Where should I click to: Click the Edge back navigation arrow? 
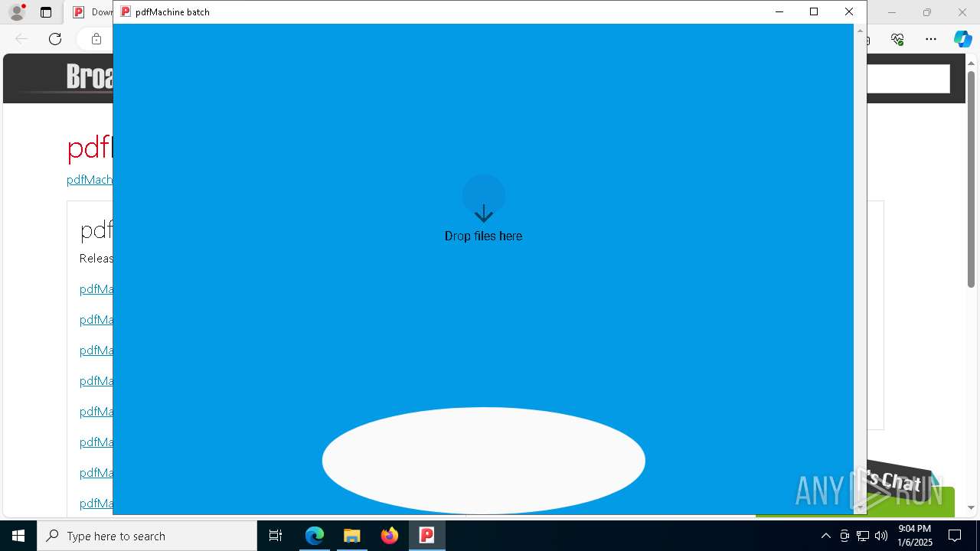click(21, 39)
